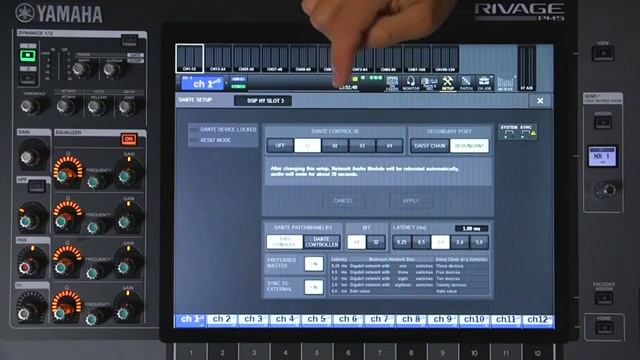Tap DANTE DEVICE LOCKED indicator

pos(223,129)
